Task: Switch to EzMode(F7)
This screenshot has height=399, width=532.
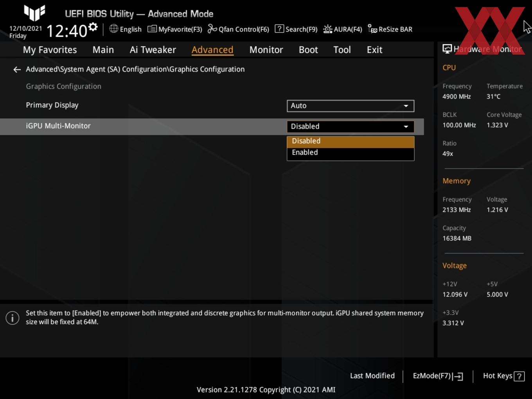Action: [x=438, y=376]
